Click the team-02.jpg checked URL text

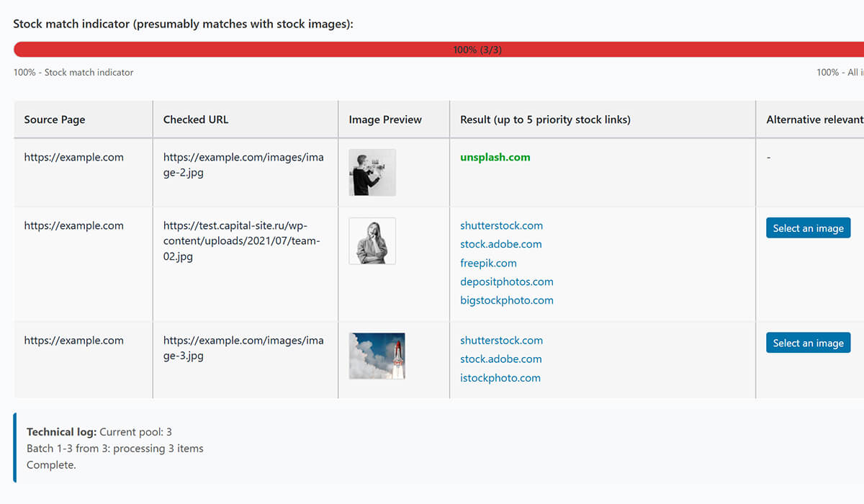click(x=241, y=241)
